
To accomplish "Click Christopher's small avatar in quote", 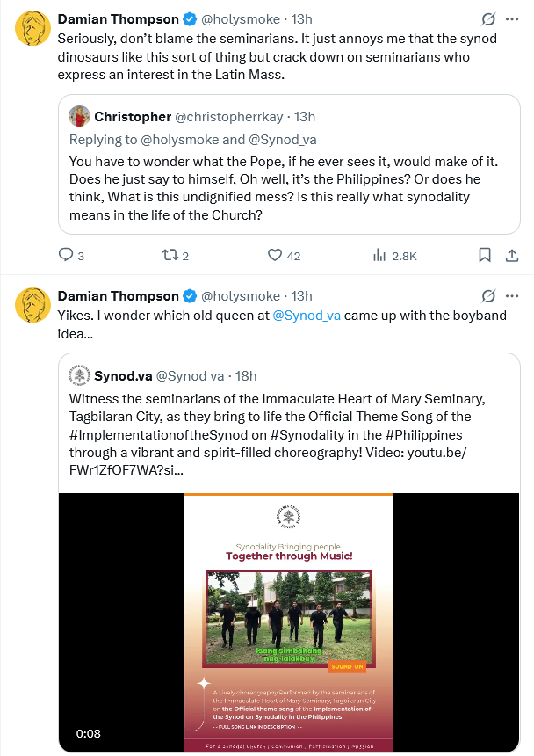I will (x=79, y=117).
